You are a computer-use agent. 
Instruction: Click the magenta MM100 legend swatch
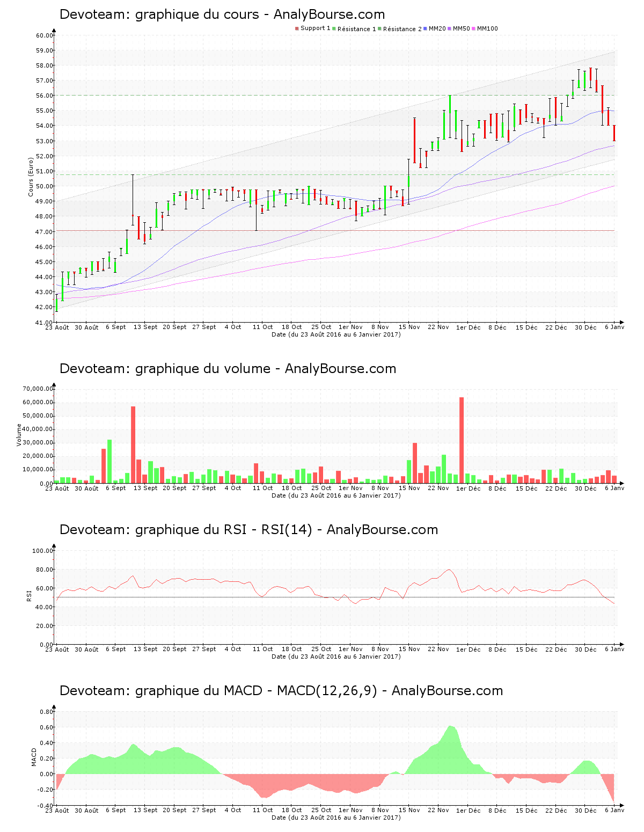(x=473, y=28)
